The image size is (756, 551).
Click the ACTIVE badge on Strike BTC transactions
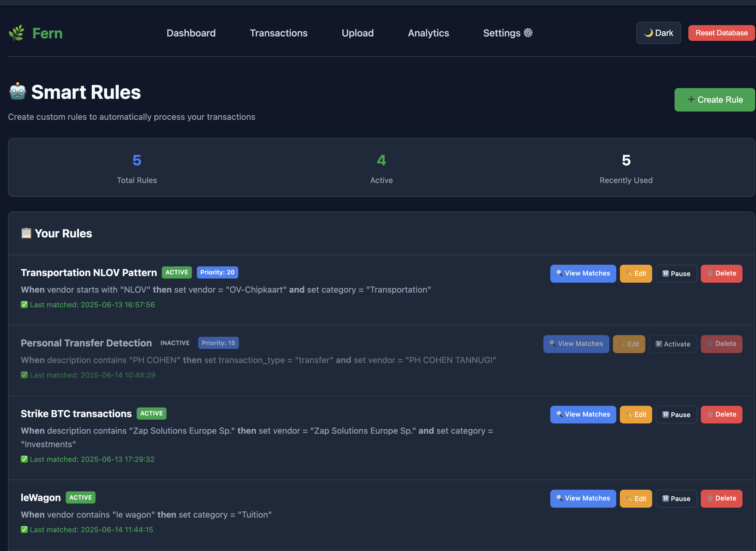click(x=152, y=413)
